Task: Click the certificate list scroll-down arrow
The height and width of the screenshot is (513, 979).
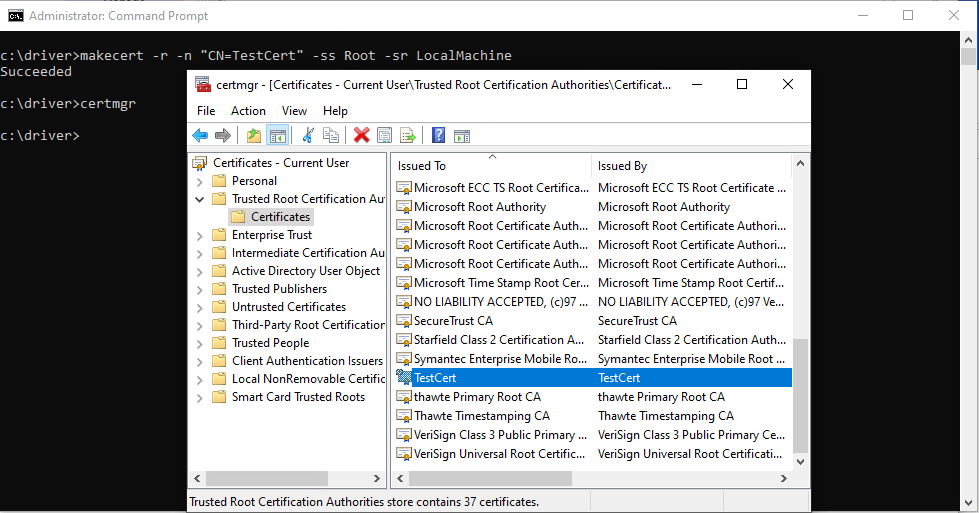Action: point(800,462)
